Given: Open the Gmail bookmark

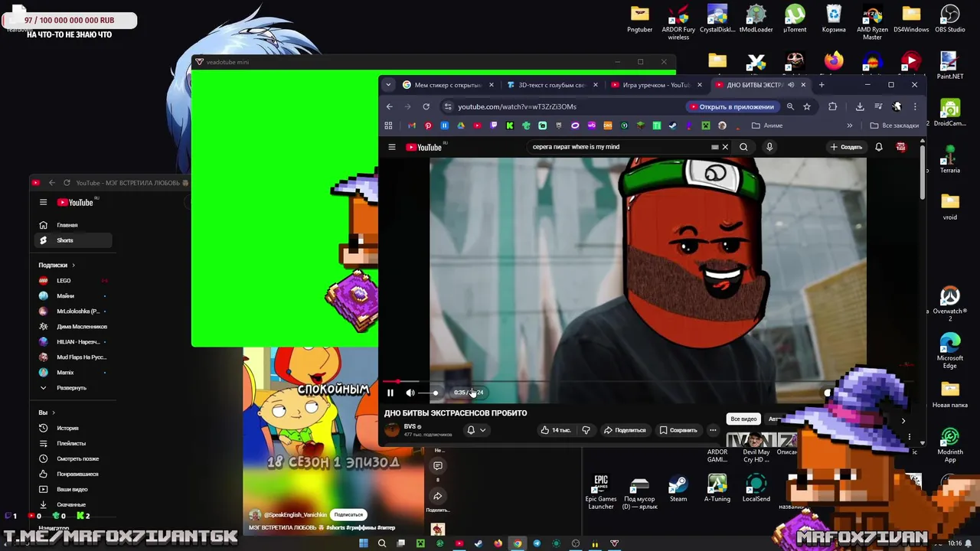Looking at the screenshot, I should 412,126.
